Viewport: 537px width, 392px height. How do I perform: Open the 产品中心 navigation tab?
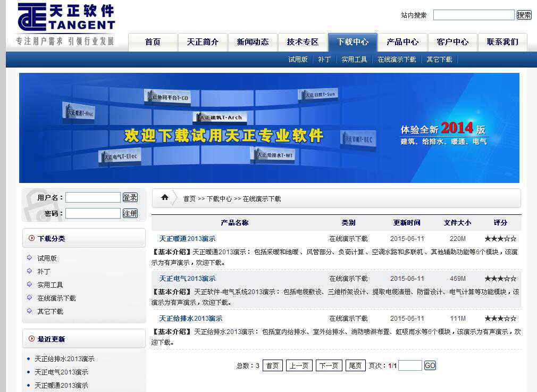click(403, 42)
